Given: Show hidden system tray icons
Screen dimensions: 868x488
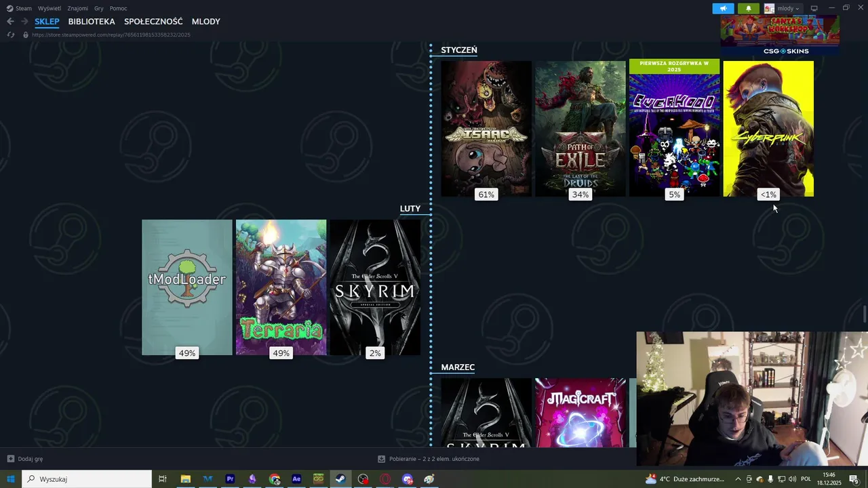Looking at the screenshot, I should [x=738, y=479].
